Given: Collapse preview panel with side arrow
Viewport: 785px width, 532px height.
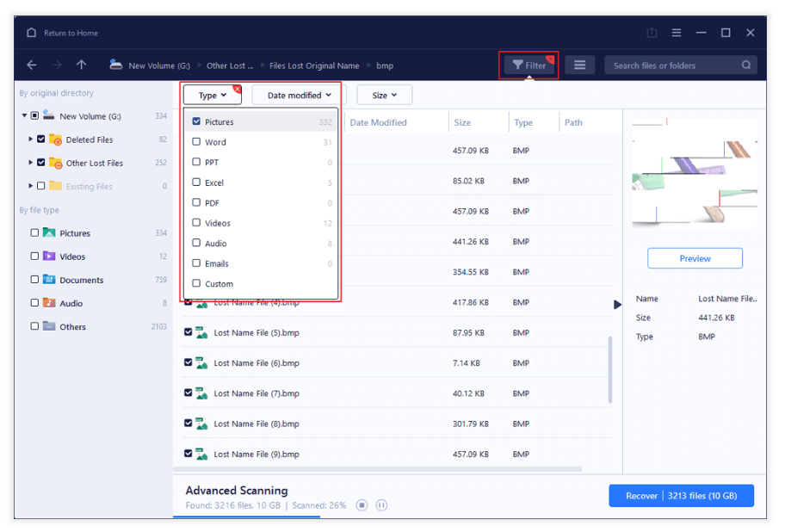Looking at the screenshot, I should pyautogui.click(x=616, y=305).
